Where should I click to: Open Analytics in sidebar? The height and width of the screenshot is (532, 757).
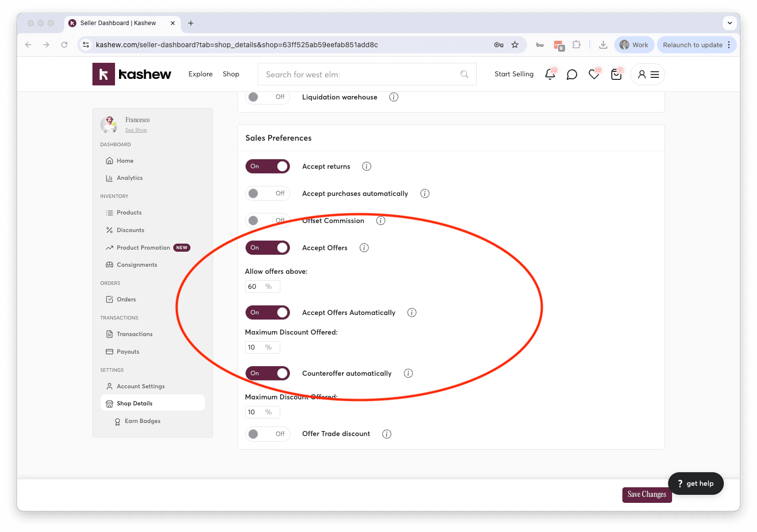[x=124, y=178]
